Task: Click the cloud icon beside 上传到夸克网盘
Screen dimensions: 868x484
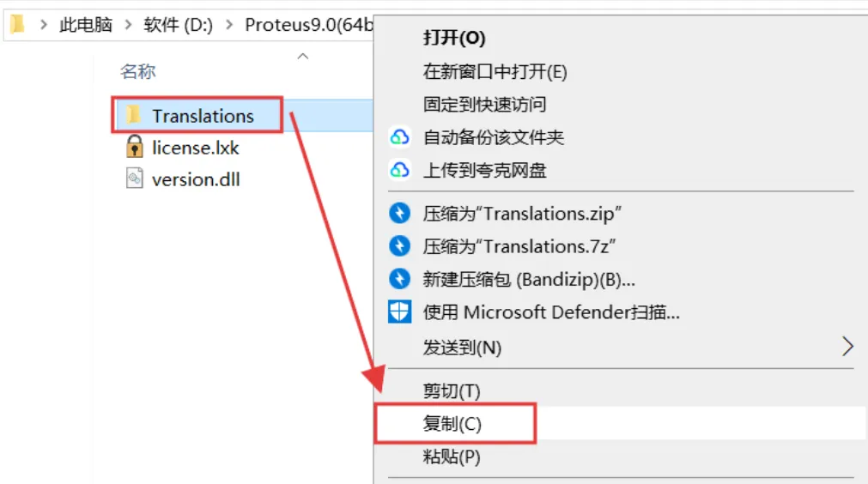Action: [400, 171]
